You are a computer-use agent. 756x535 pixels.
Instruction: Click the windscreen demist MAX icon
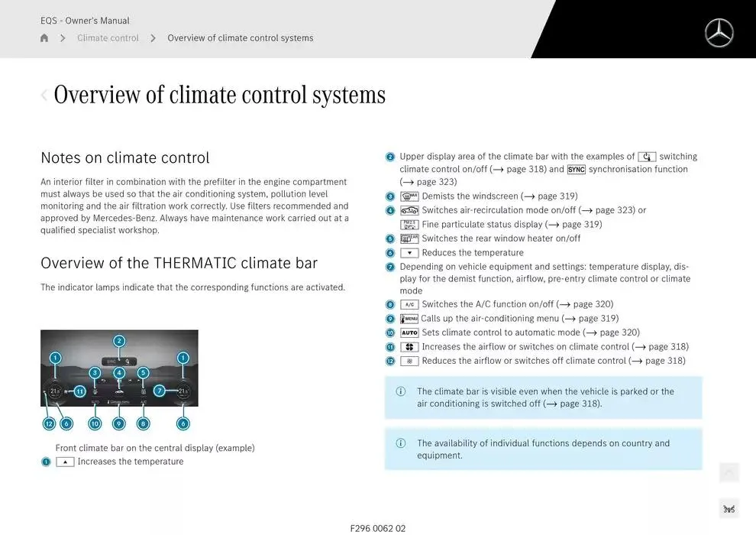(x=409, y=196)
